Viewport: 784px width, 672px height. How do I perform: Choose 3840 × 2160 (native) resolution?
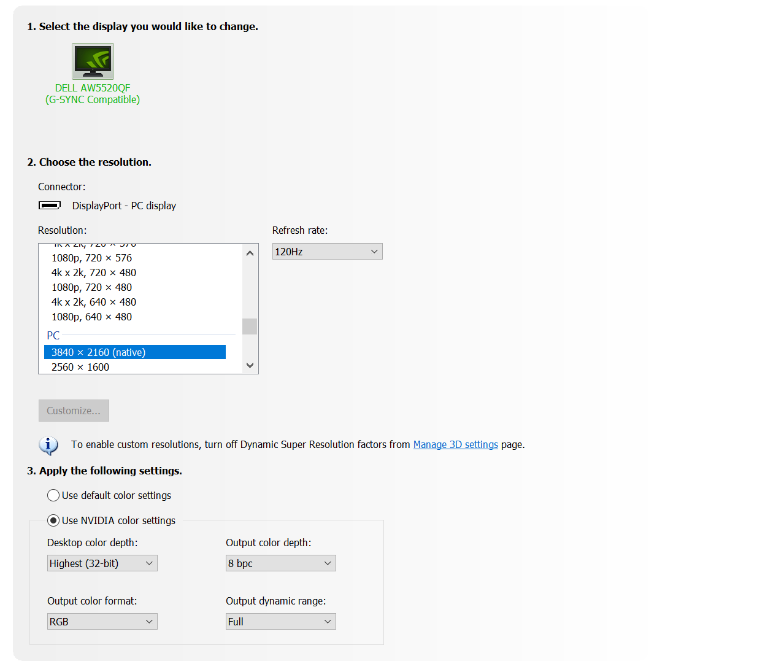tap(135, 352)
